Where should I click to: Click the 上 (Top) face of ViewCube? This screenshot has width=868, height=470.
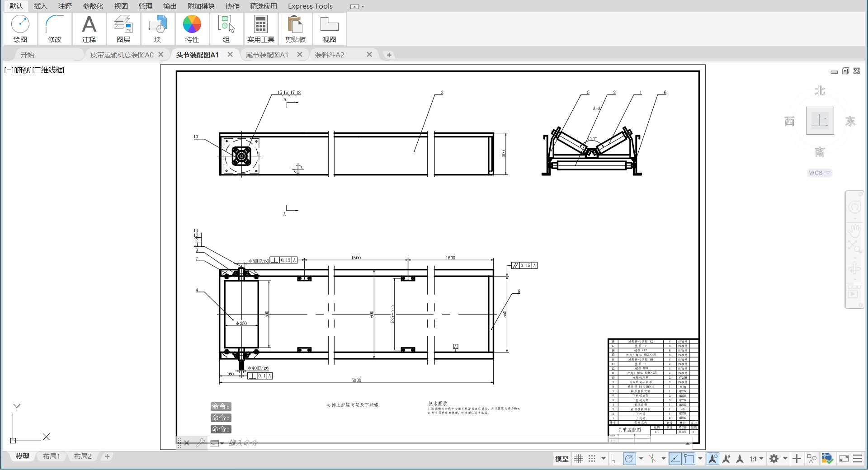[x=820, y=121]
